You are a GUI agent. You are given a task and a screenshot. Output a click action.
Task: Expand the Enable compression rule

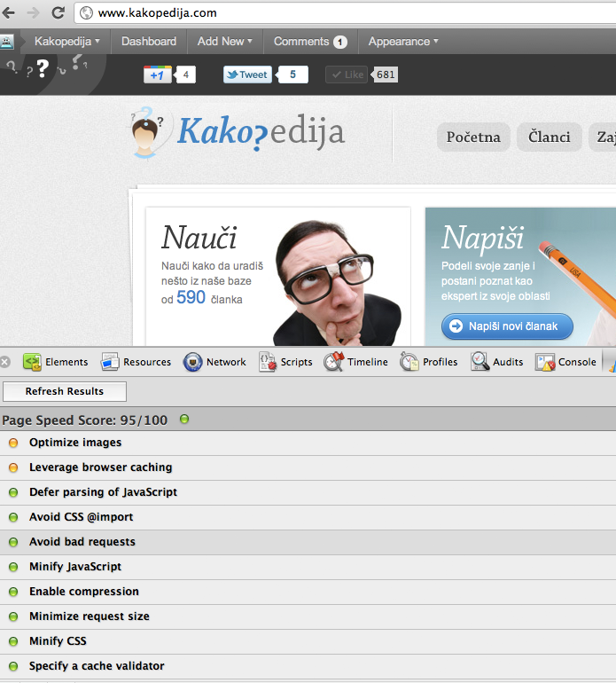308,592
